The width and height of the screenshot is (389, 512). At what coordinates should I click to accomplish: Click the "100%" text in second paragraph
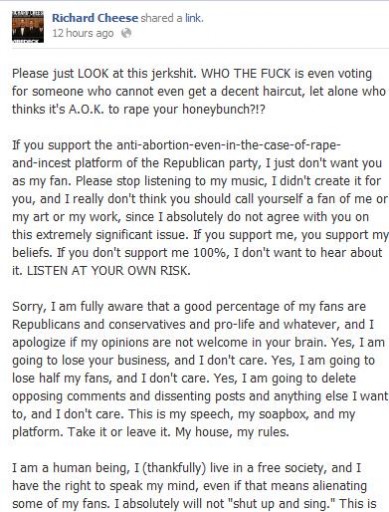[x=210, y=253]
